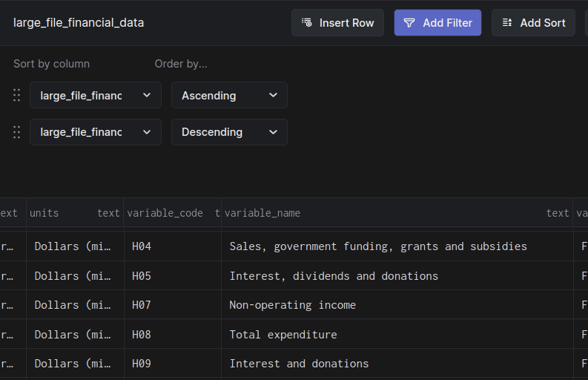Click the Add Sort list icon

507,23
